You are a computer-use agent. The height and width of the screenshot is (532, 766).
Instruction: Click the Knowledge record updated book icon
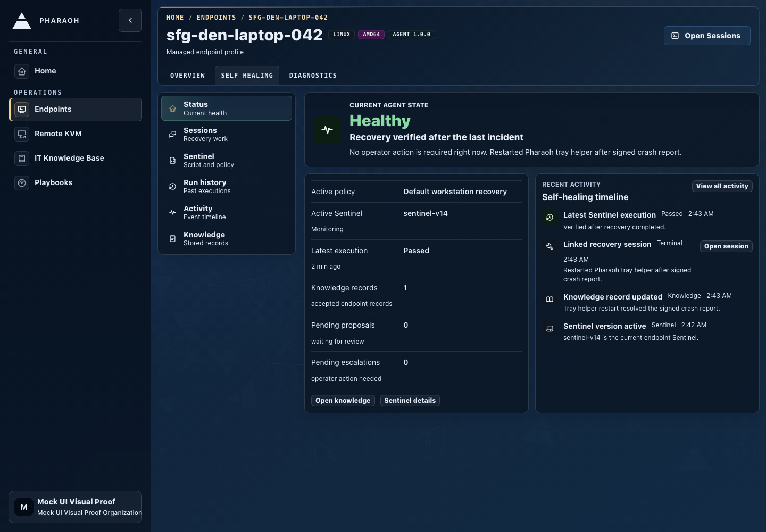click(x=549, y=299)
